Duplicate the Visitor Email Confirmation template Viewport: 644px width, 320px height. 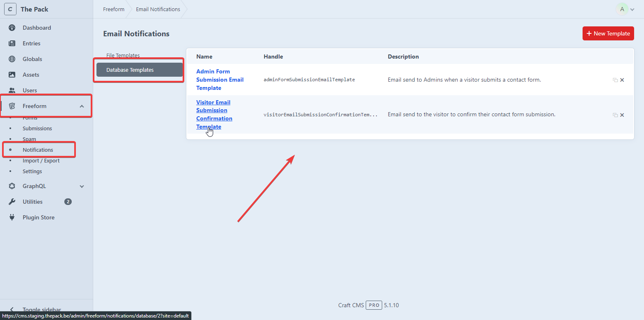[615, 115]
